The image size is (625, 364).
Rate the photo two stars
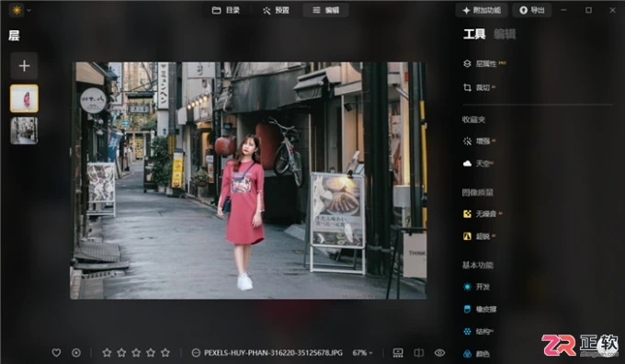(121, 353)
